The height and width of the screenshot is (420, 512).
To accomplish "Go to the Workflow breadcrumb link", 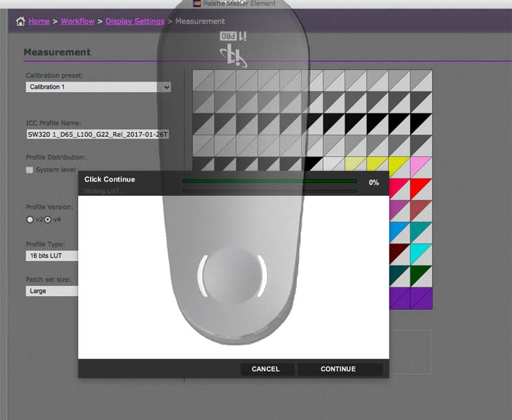I will coord(77,21).
